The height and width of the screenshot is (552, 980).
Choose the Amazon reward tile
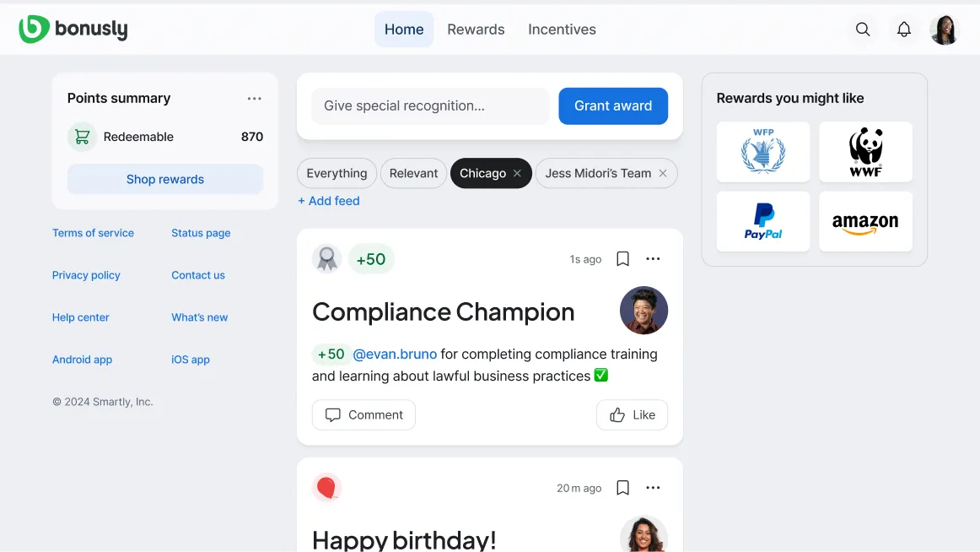pyautogui.click(x=865, y=221)
